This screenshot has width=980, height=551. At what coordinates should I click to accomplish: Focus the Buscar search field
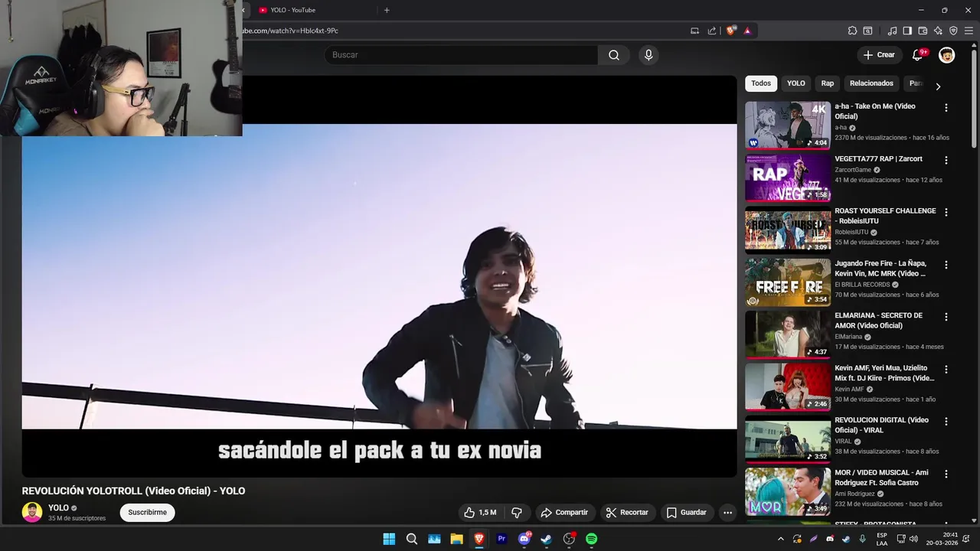(461, 55)
